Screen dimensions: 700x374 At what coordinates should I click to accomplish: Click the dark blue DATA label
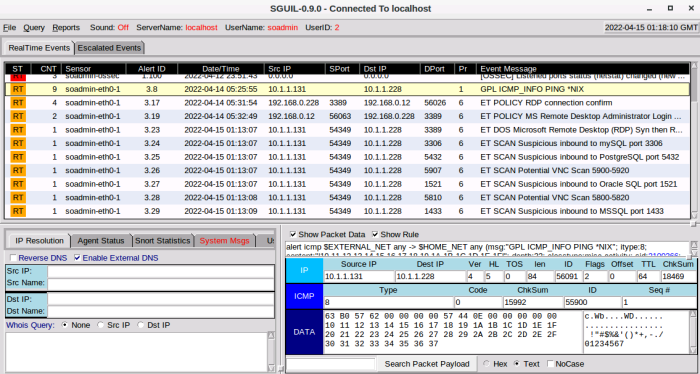[x=304, y=332]
